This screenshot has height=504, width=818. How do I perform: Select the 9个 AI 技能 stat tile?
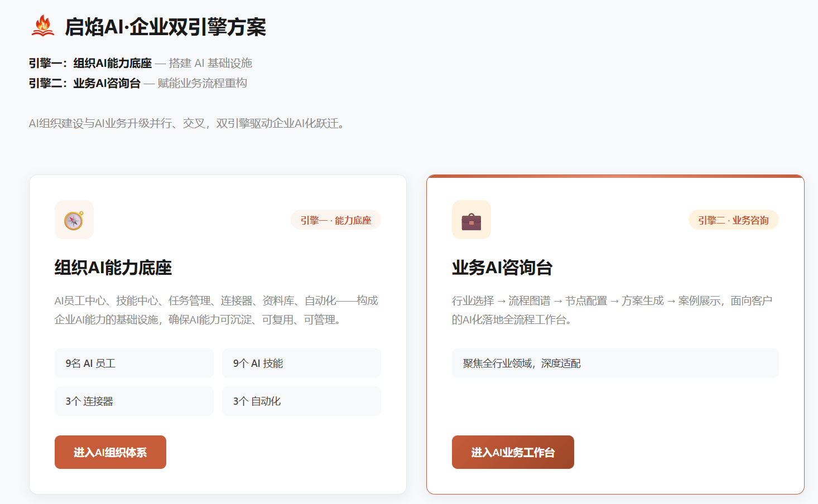tap(301, 364)
